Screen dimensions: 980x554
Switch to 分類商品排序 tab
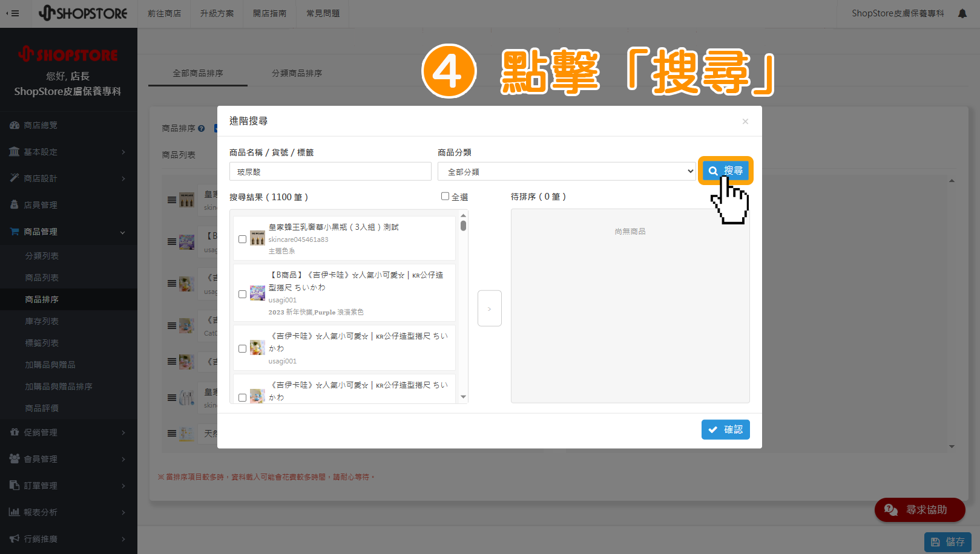(297, 73)
